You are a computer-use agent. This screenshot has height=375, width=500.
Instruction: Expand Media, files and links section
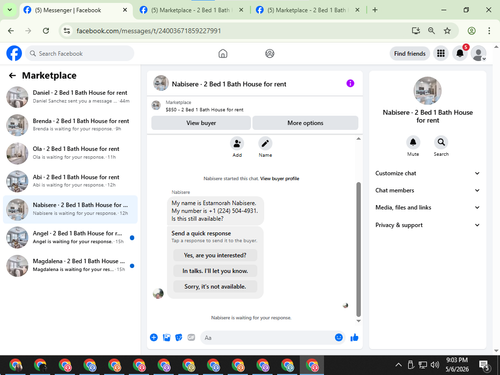427,207
